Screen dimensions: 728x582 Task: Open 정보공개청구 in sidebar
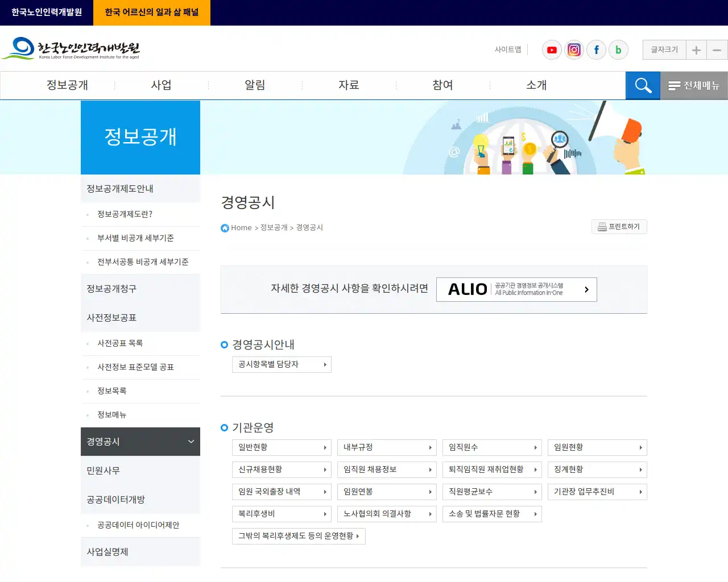140,289
